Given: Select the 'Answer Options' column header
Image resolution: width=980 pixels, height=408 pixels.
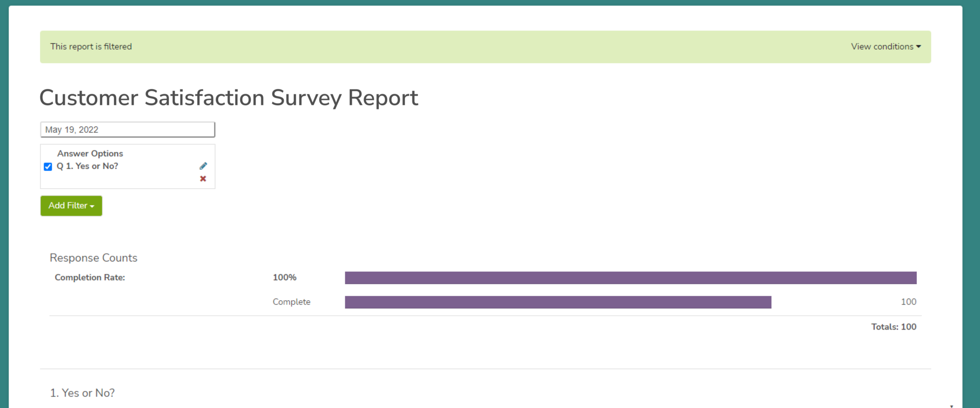Looking at the screenshot, I should pyautogui.click(x=90, y=153).
